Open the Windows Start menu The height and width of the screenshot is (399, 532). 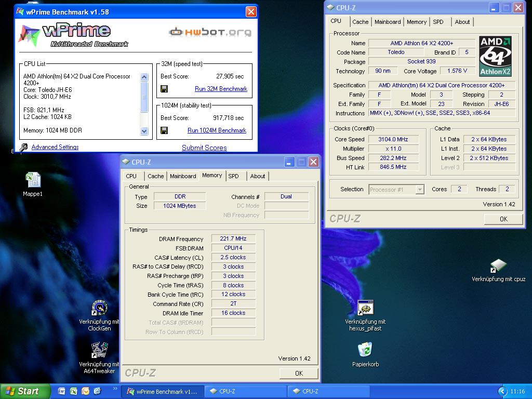coord(24,391)
